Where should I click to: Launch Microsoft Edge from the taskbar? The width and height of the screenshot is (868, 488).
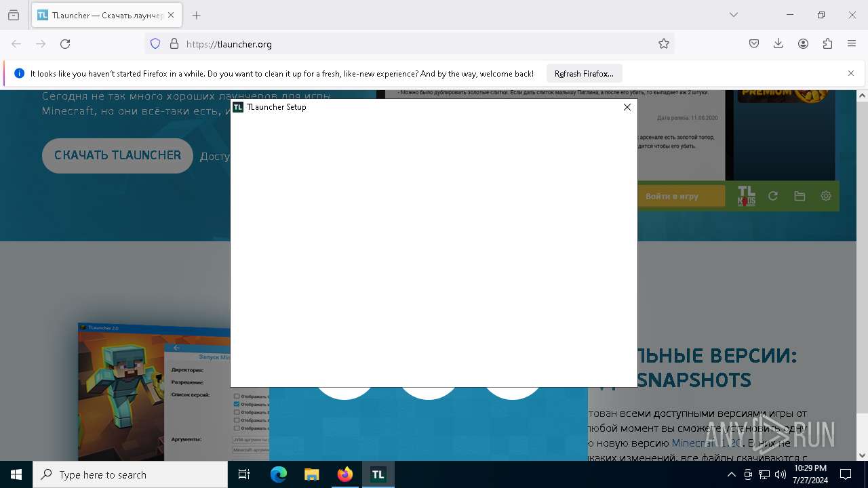tap(279, 474)
